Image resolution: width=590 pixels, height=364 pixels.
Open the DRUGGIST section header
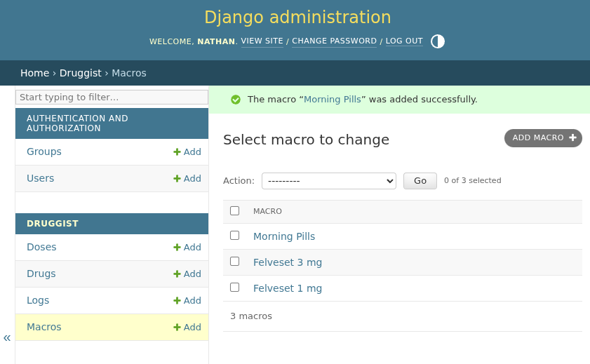click(53, 224)
